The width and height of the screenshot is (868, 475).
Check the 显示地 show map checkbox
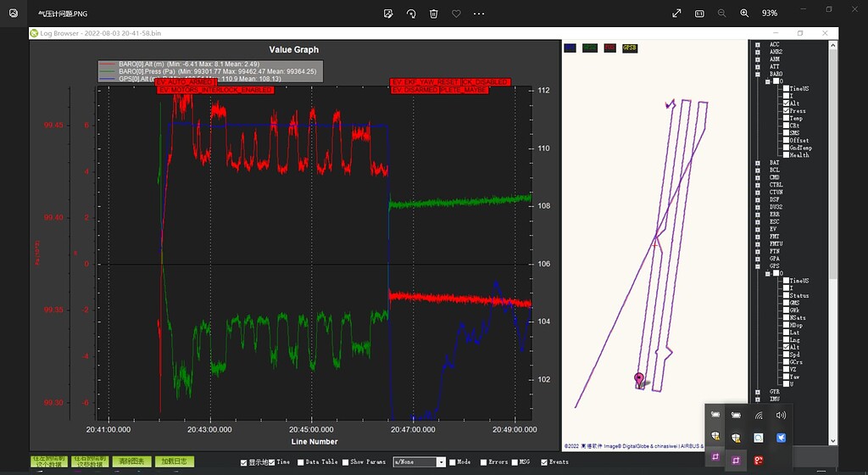point(243,462)
